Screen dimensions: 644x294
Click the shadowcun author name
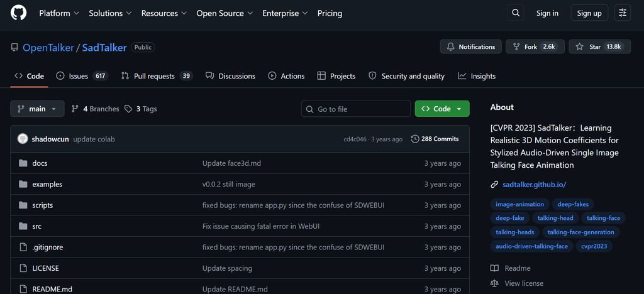click(50, 139)
